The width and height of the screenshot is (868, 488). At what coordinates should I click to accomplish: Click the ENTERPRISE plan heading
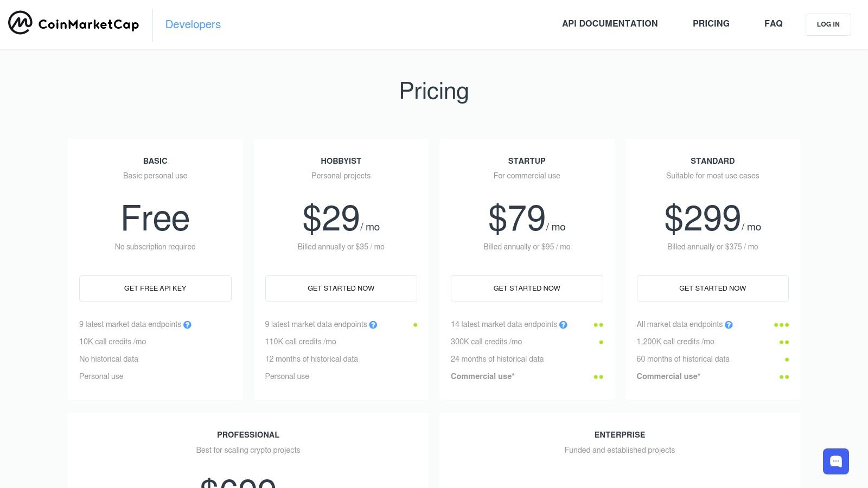click(620, 434)
